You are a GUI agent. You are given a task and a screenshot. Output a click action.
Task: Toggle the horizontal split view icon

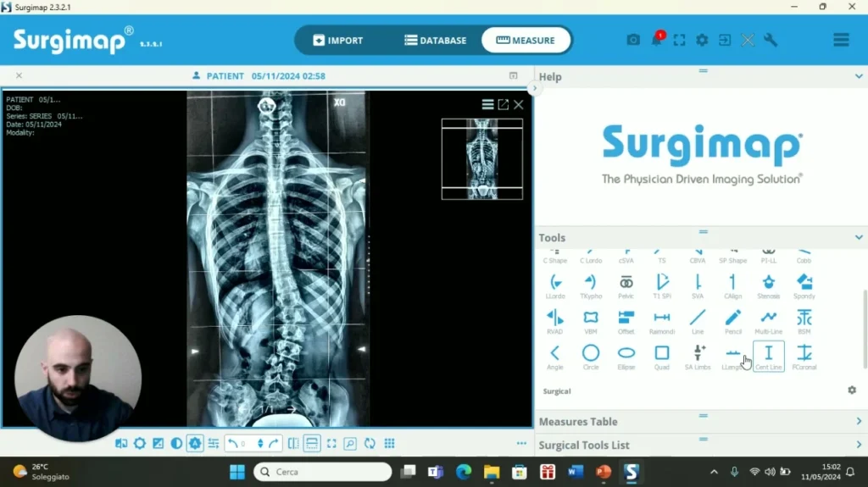312,443
